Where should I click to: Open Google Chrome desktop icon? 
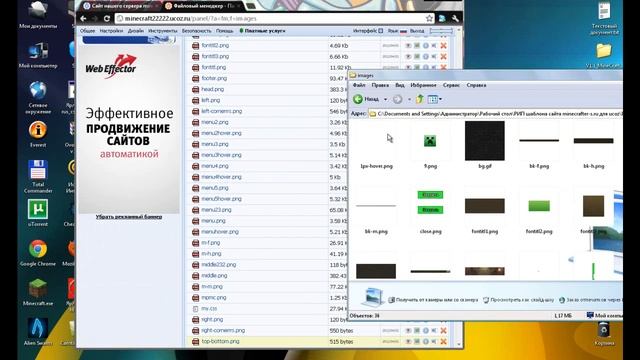[38, 253]
